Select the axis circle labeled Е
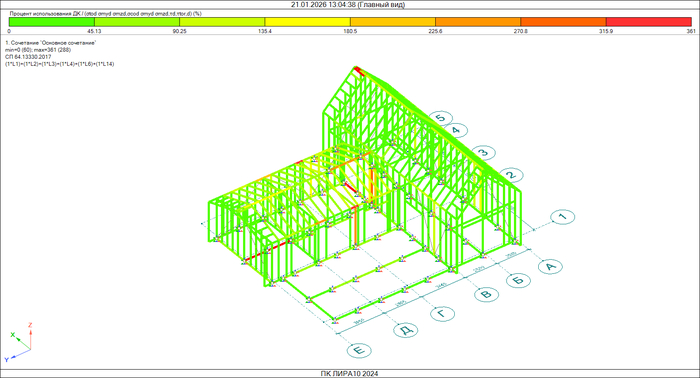 tap(359, 350)
